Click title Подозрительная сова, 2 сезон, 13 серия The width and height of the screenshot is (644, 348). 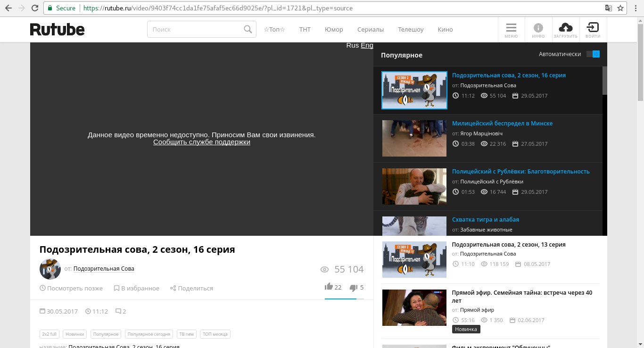coord(509,244)
